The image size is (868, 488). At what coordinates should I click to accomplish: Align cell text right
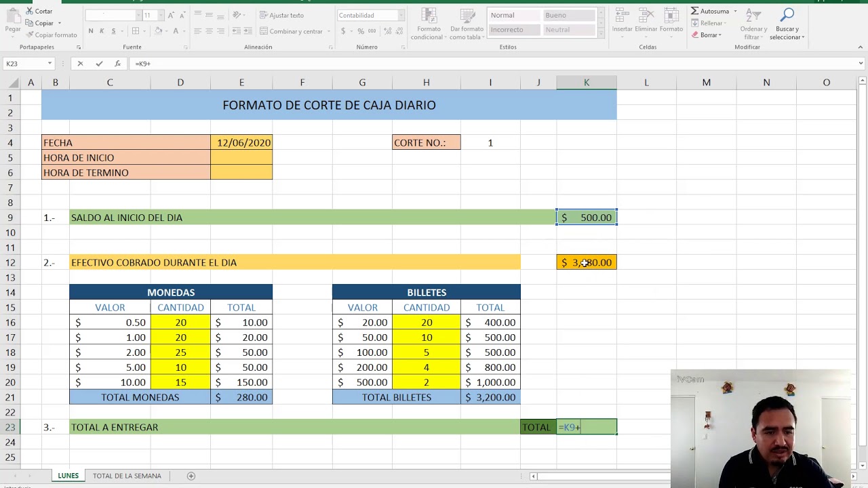tap(220, 31)
